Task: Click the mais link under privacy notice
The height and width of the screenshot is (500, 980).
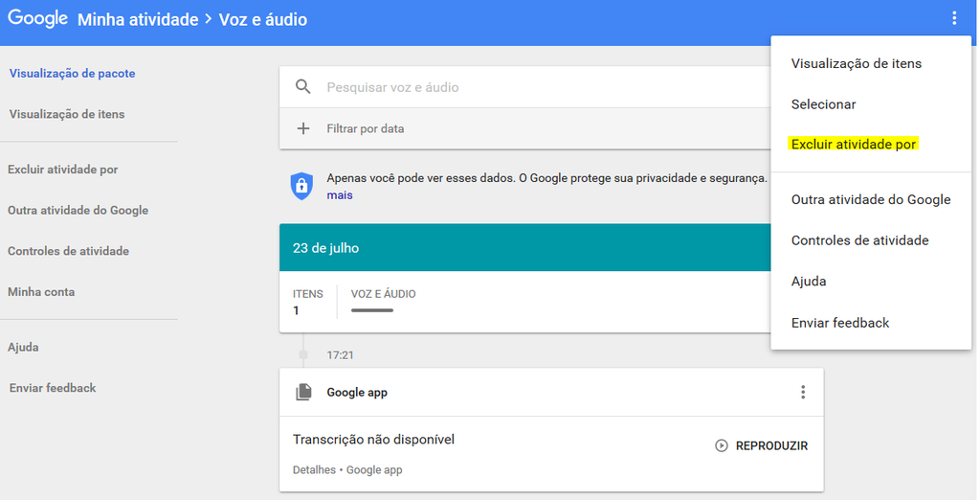Action: 340,195
